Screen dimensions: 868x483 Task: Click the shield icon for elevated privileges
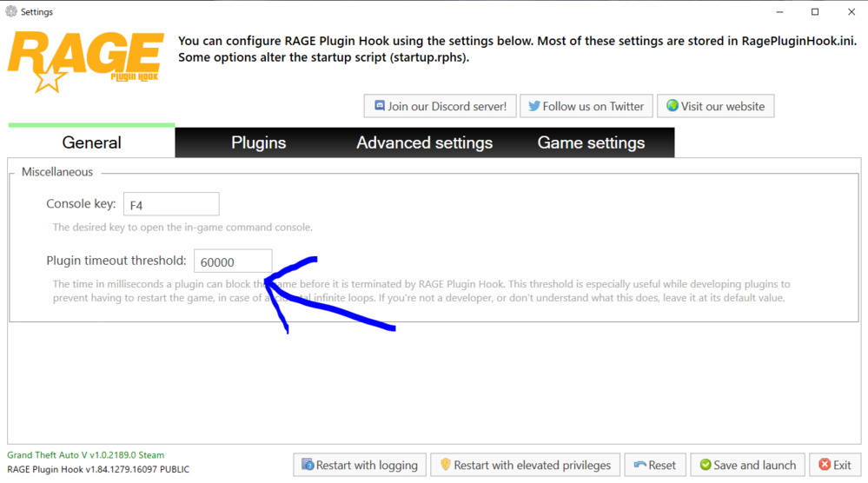coord(445,464)
